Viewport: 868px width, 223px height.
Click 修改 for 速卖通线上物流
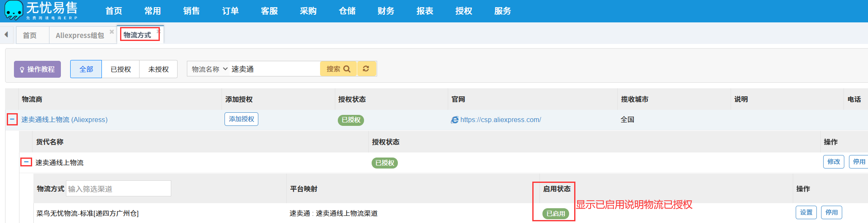click(x=834, y=162)
